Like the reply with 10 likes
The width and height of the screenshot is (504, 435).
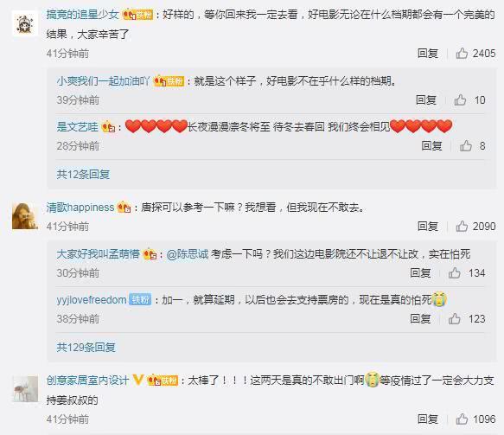pos(460,100)
